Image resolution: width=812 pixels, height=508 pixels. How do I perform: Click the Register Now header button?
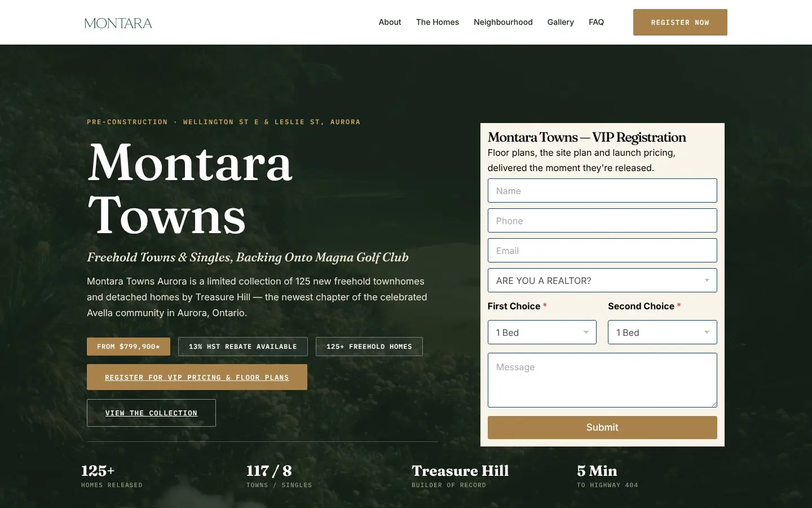[680, 23]
